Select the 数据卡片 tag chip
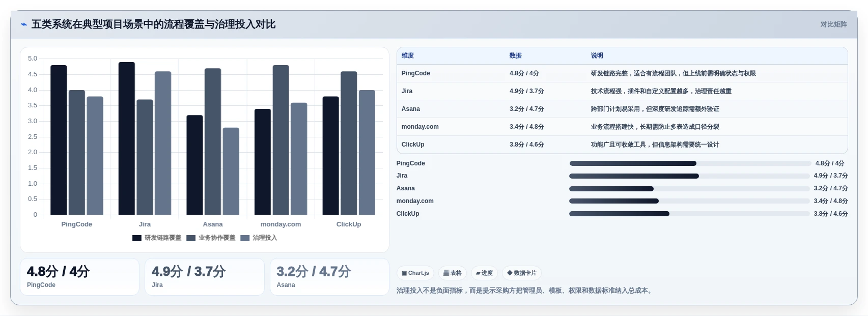This screenshot has height=316, width=868. pos(522,273)
